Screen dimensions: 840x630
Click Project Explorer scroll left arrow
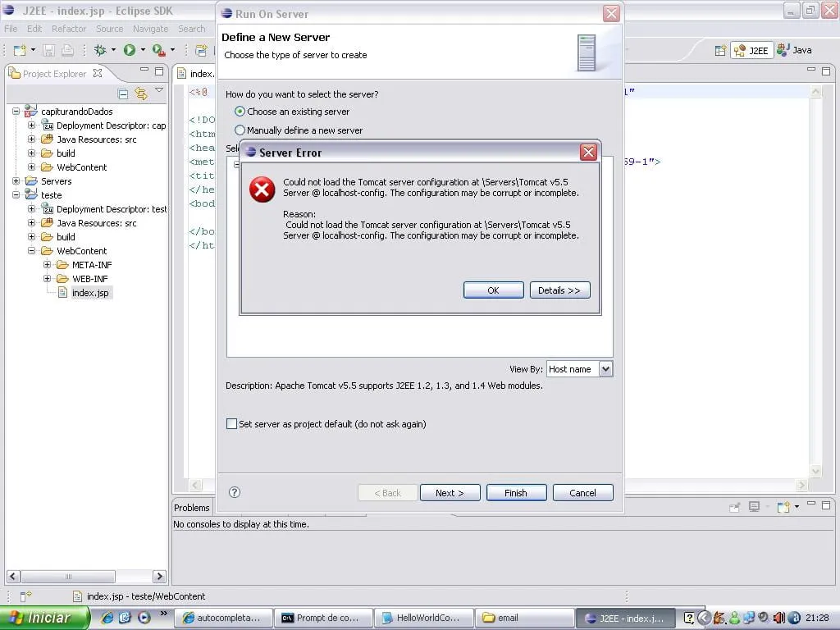tap(13, 577)
